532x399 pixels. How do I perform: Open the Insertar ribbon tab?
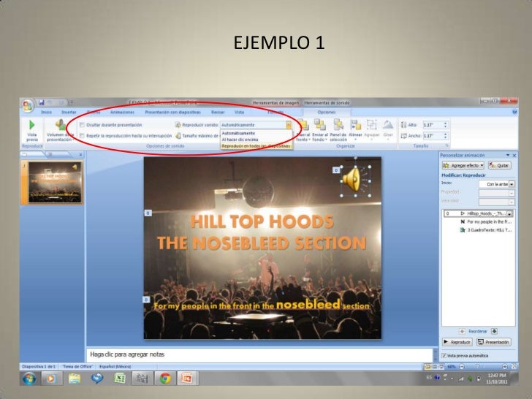pos(69,112)
